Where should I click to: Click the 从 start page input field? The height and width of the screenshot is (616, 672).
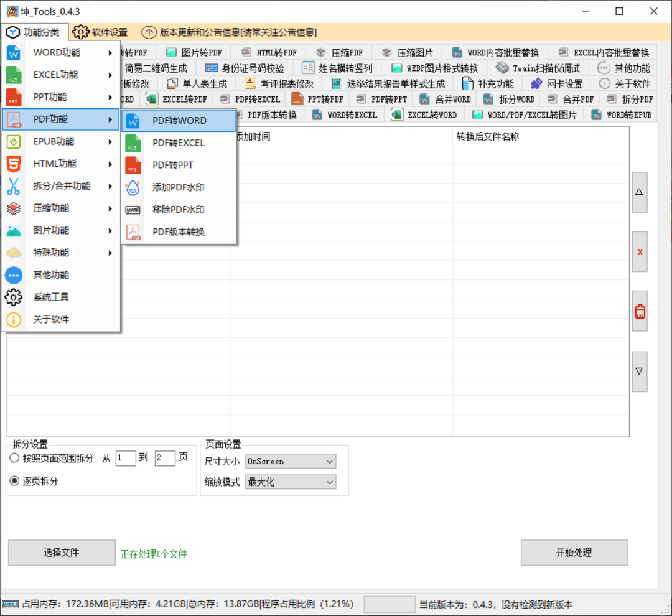coord(126,458)
